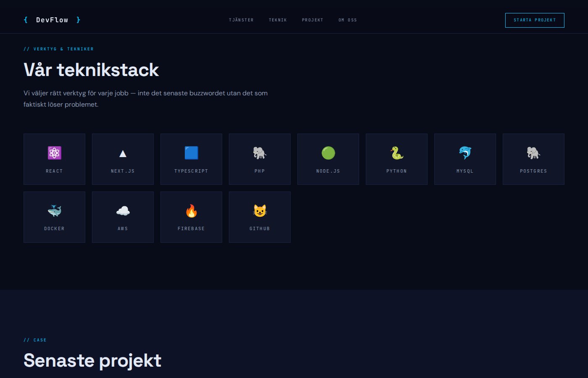The height and width of the screenshot is (378, 588).
Task: Click the "// CASE" section label
Action: tap(35, 340)
